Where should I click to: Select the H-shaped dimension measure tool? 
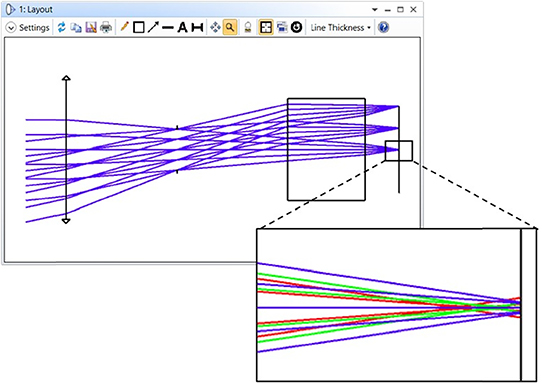tap(197, 27)
